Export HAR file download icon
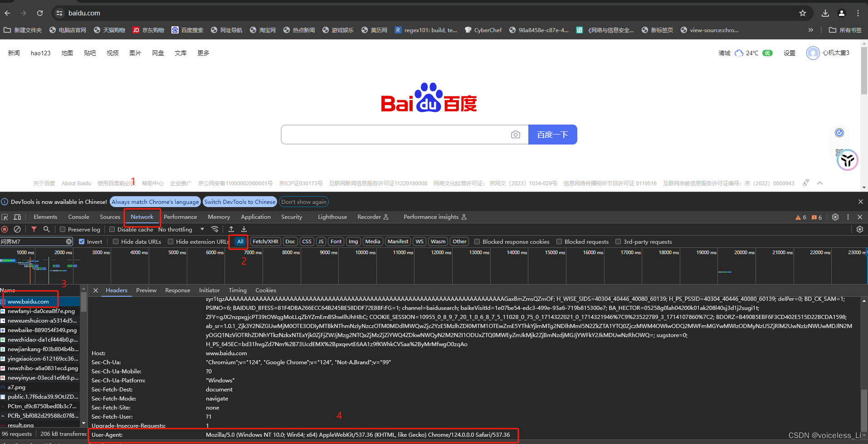868x444 pixels. pyautogui.click(x=244, y=229)
